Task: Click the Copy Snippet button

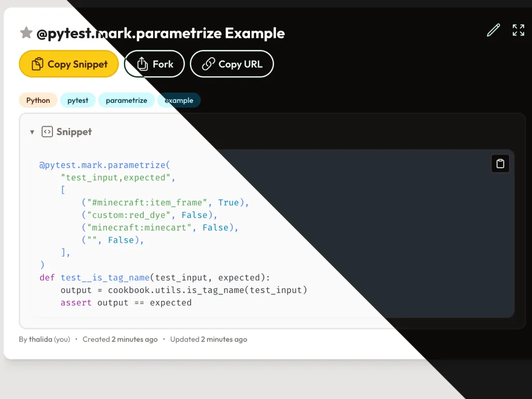Action: [x=69, y=64]
